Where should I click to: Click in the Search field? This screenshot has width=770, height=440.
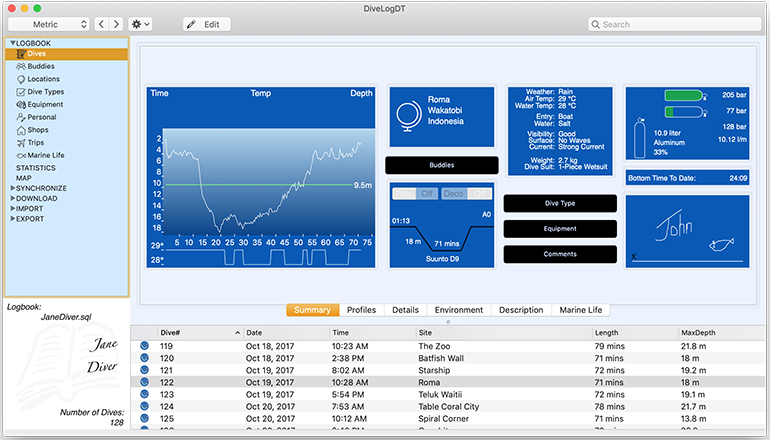(670, 24)
